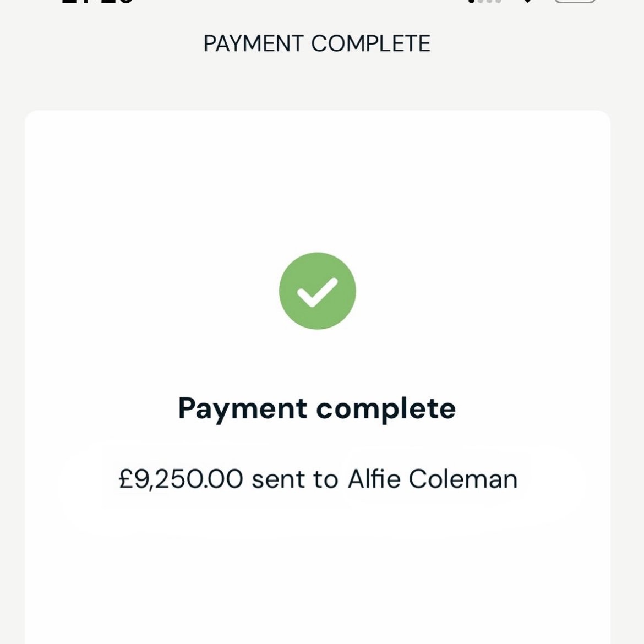Viewport: 644px width, 644px height.
Task: Tap the Wi-Fi indicator in status bar
Action: [x=528, y=2]
